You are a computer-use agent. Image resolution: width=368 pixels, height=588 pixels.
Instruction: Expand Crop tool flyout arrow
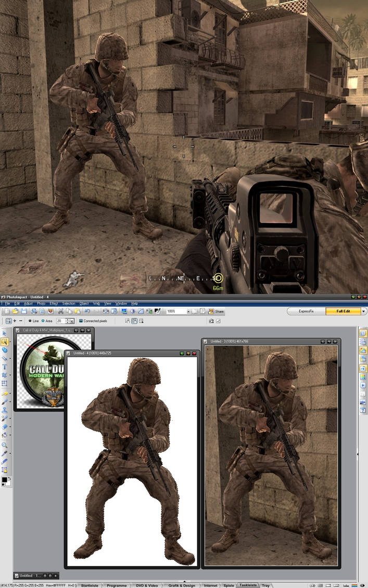tap(10, 375)
